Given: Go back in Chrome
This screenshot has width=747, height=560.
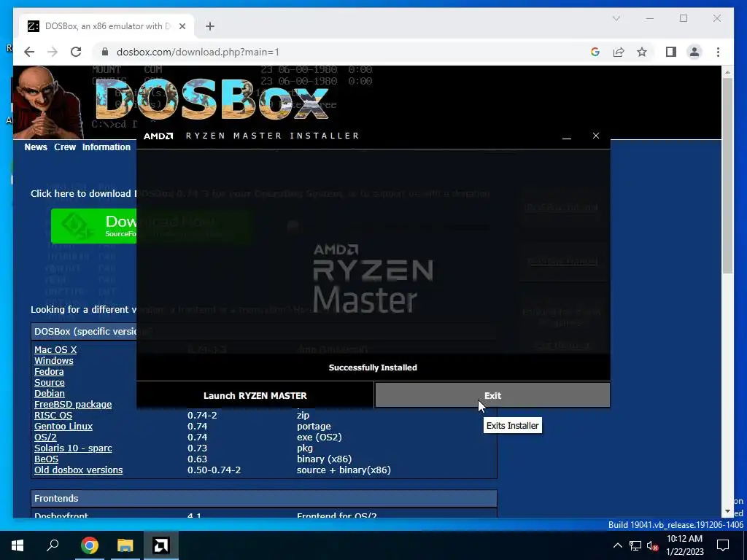Looking at the screenshot, I should (x=29, y=52).
